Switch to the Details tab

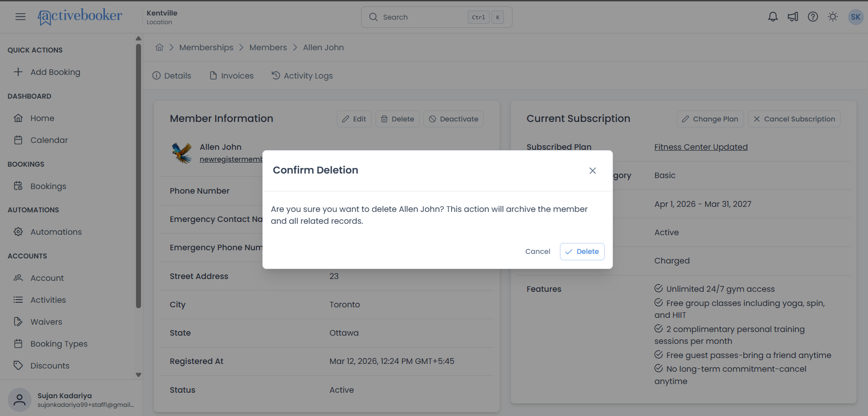pyautogui.click(x=172, y=76)
